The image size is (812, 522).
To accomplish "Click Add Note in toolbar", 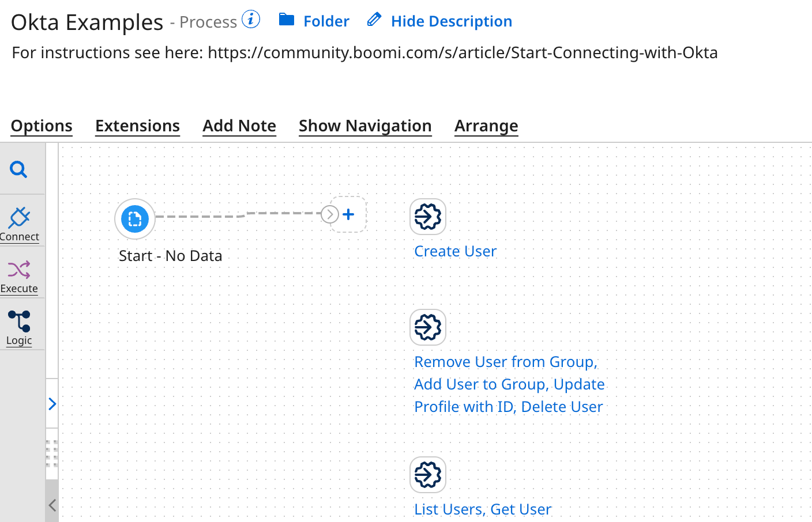I will coord(239,126).
